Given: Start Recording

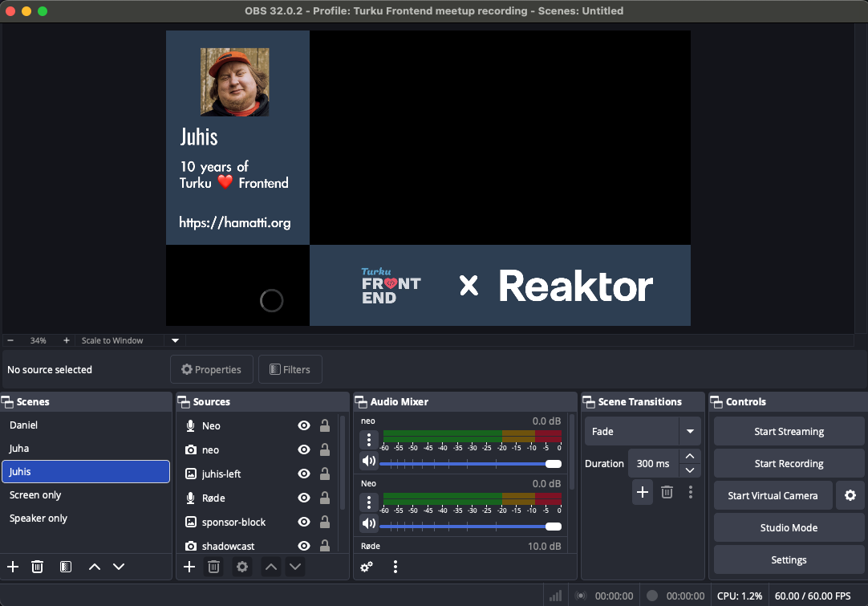Looking at the screenshot, I should (x=788, y=463).
